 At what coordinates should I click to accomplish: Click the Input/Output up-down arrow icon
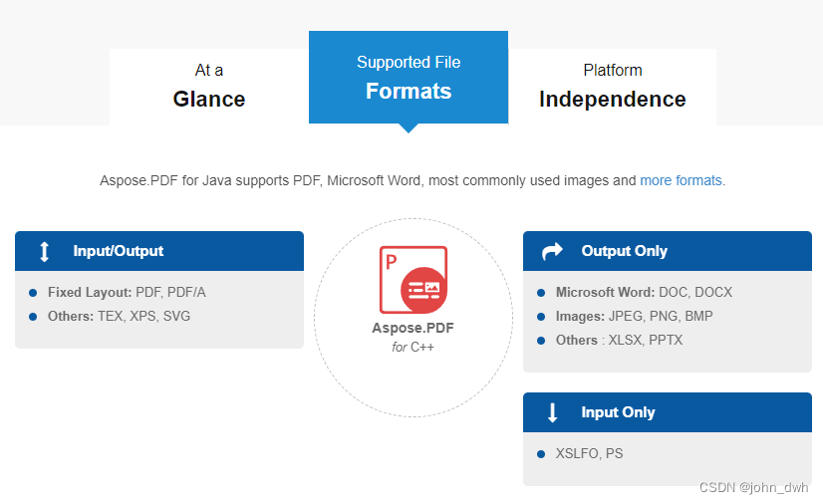pos(45,251)
